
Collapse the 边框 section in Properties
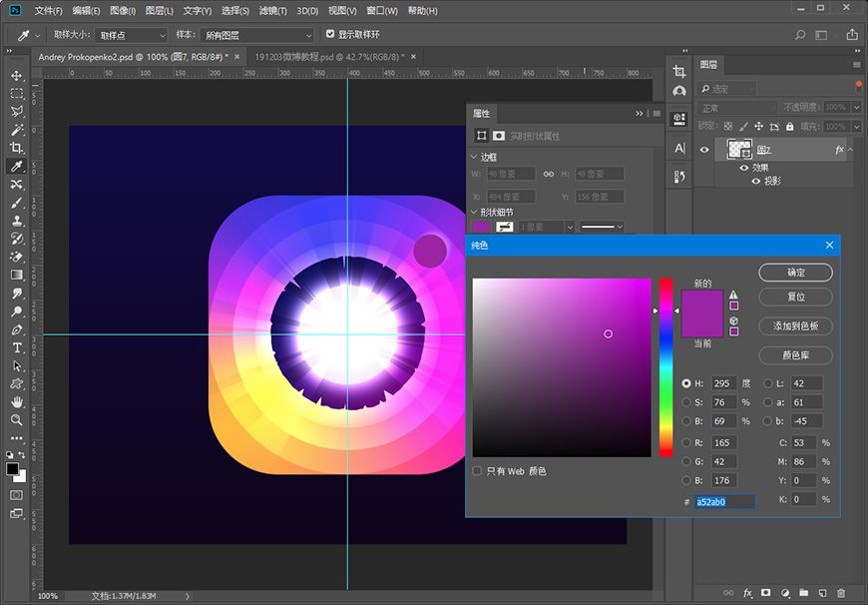[x=474, y=158]
